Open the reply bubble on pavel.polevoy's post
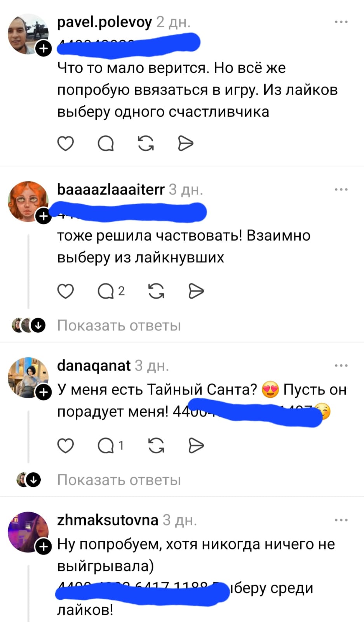Viewport: 364px width, 622px height. click(106, 143)
